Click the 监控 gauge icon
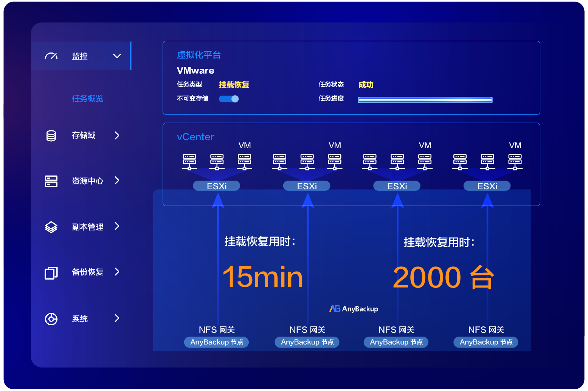The width and height of the screenshot is (588, 391). [x=51, y=56]
